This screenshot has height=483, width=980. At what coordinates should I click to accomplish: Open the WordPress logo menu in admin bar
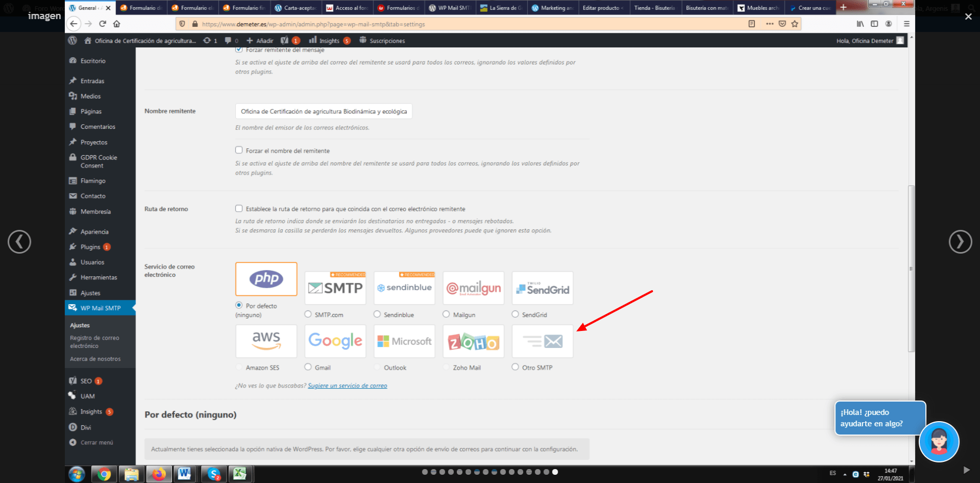pyautogui.click(x=73, y=40)
